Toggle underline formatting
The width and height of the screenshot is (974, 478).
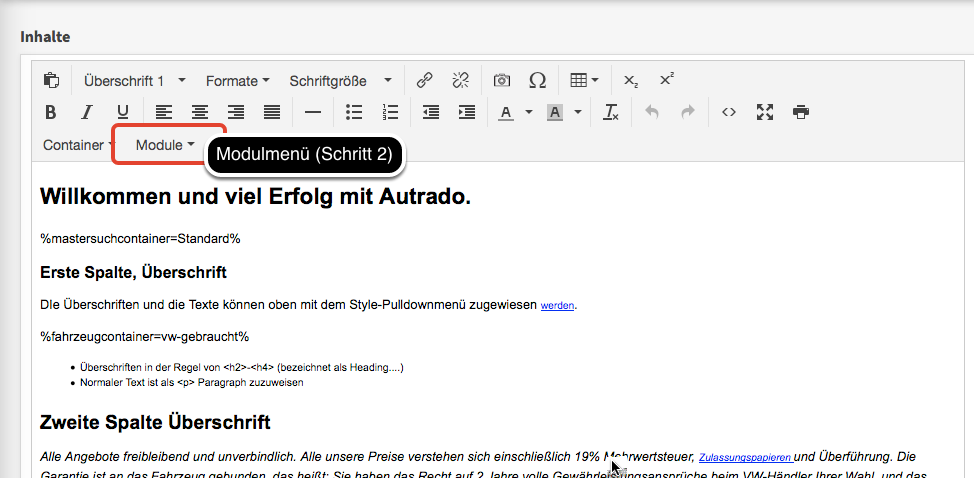pos(122,112)
